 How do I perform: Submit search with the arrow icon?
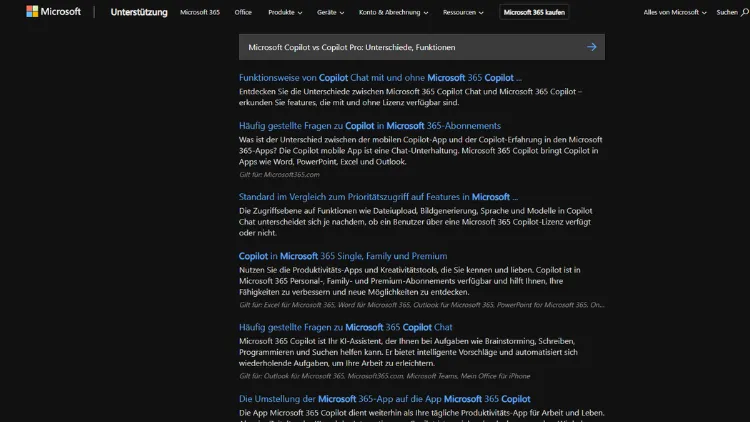click(592, 47)
